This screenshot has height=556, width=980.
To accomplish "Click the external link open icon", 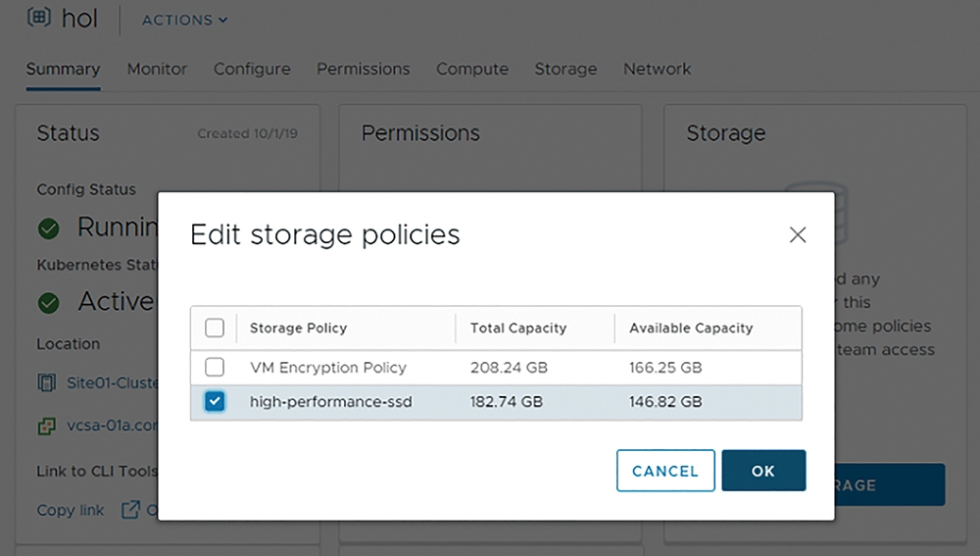I will point(130,510).
